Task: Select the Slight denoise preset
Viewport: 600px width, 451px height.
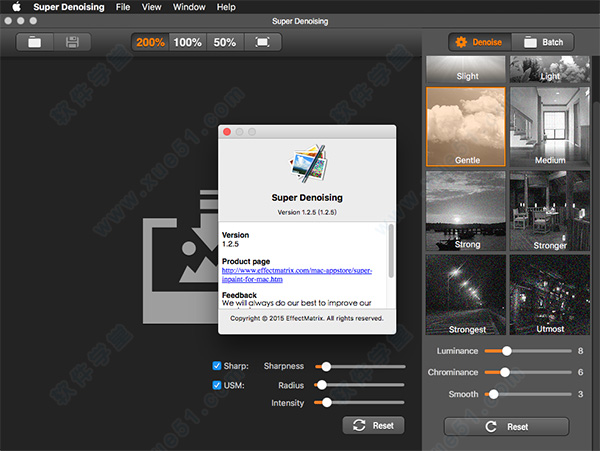Action: click(x=466, y=69)
